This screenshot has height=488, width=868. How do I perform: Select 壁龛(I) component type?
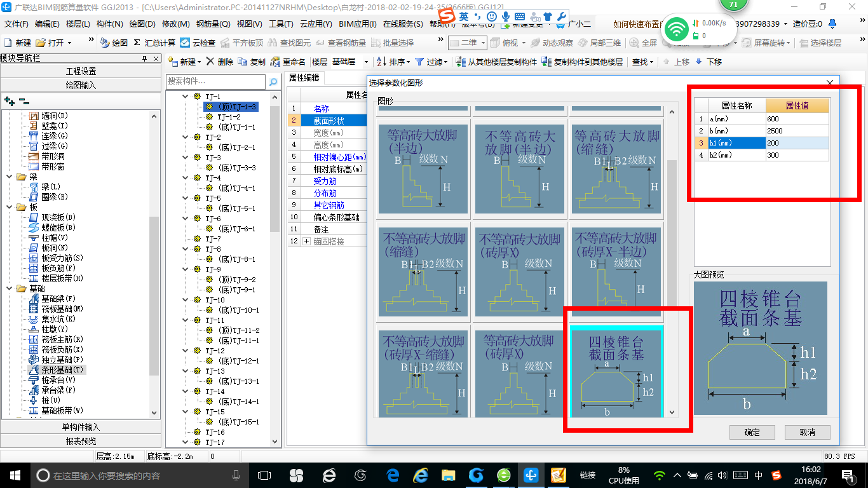49,126
